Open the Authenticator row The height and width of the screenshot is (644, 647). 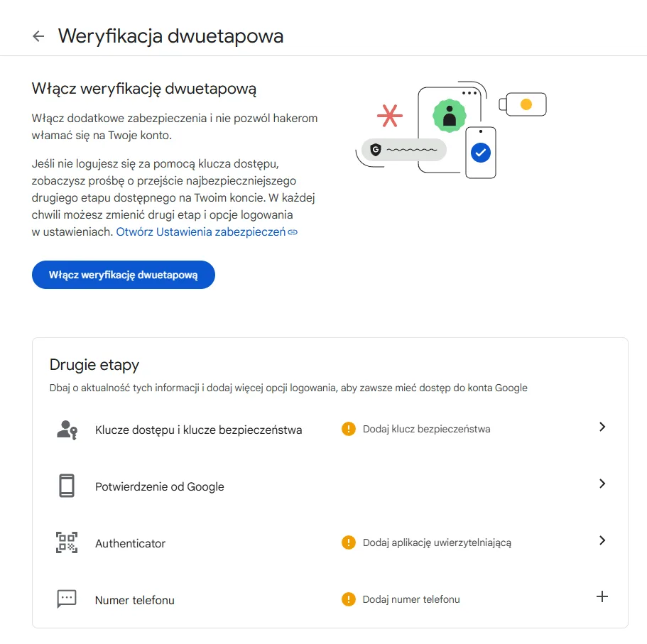pyautogui.click(x=130, y=542)
